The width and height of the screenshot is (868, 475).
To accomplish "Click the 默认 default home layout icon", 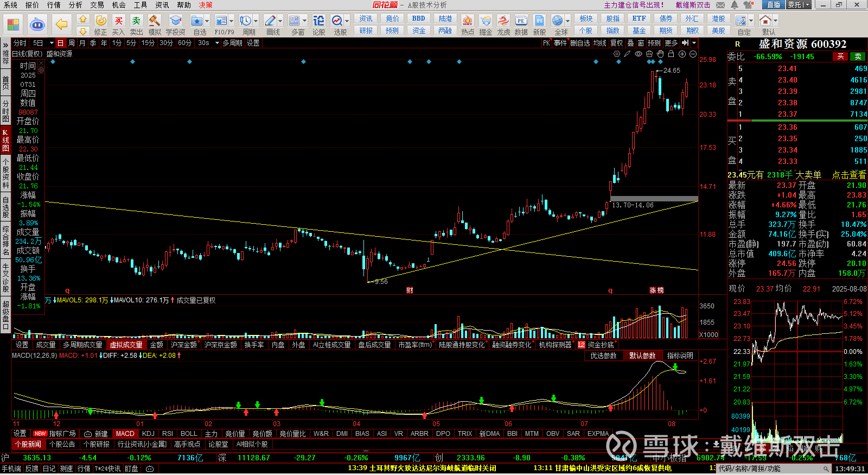I will [765, 21].
